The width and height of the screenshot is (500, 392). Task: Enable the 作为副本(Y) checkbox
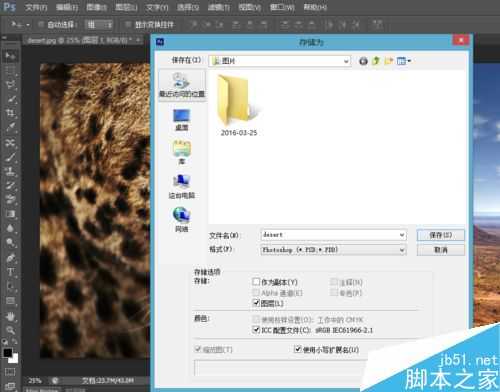pyautogui.click(x=256, y=282)
